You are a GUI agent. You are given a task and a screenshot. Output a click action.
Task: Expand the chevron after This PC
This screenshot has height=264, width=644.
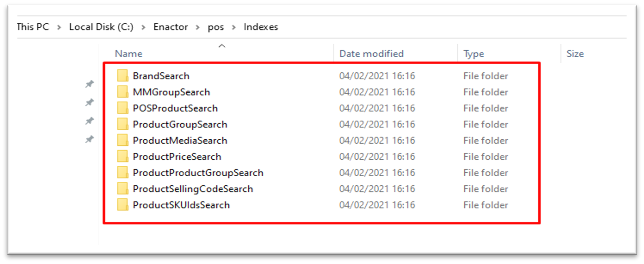coord(59,27)
